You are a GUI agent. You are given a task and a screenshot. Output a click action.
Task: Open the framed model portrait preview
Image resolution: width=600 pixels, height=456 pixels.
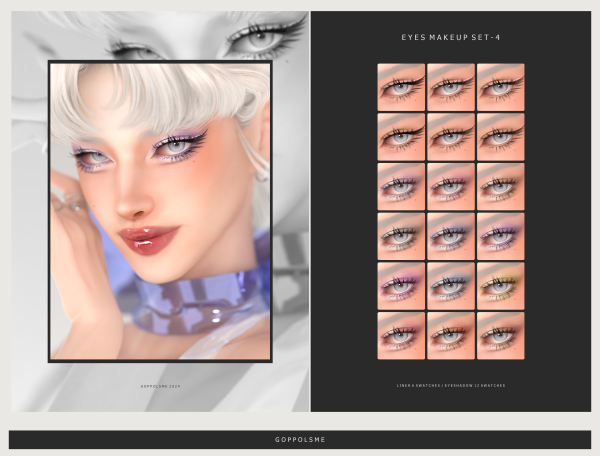pyautogui.click(x=160, y=210)
